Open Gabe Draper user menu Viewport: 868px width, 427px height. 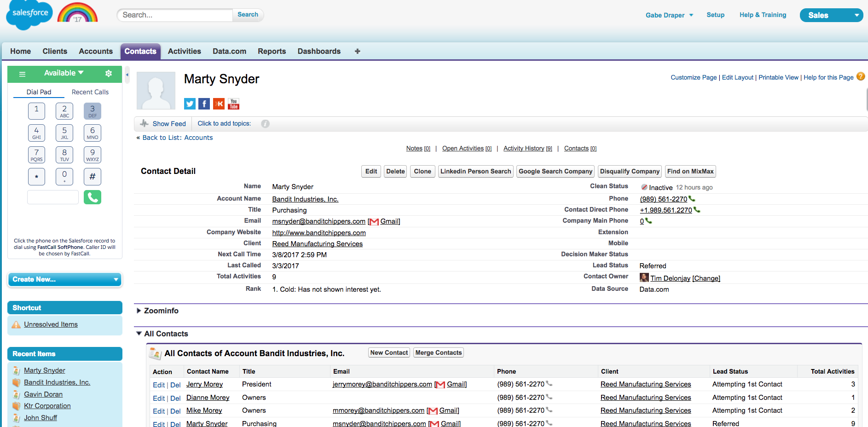point(669,15)
